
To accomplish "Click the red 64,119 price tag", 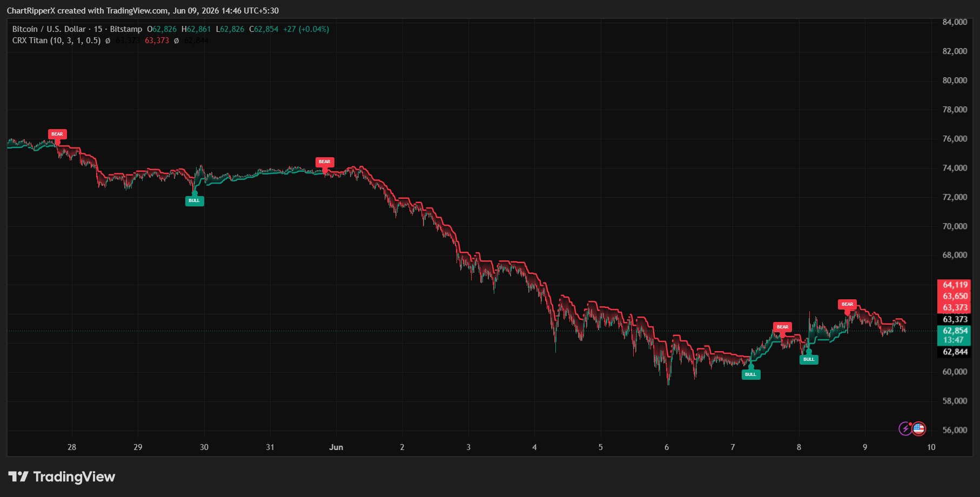I will tap(955, 285).
